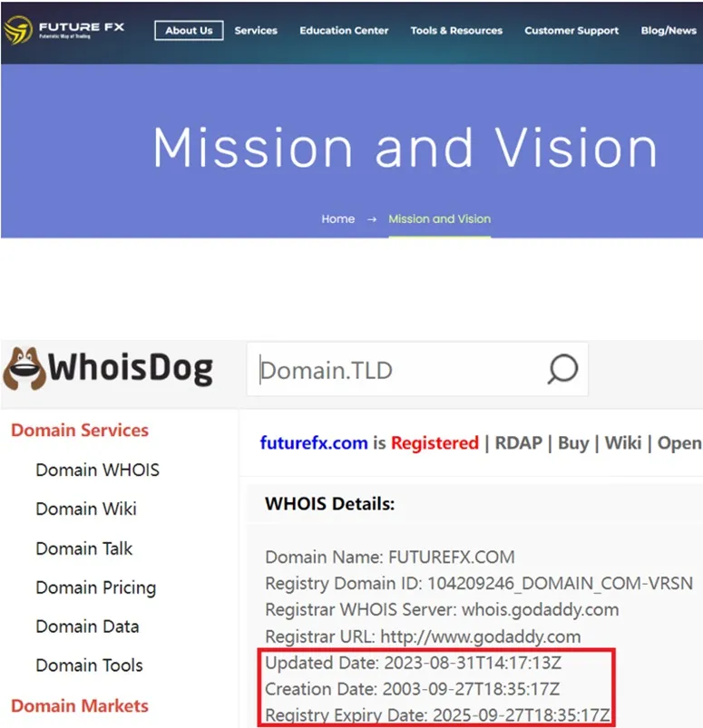Select Domain Name: FUTUREFX.COM line
The width and height of the screenshot is (703, 728).
(390, 557)
